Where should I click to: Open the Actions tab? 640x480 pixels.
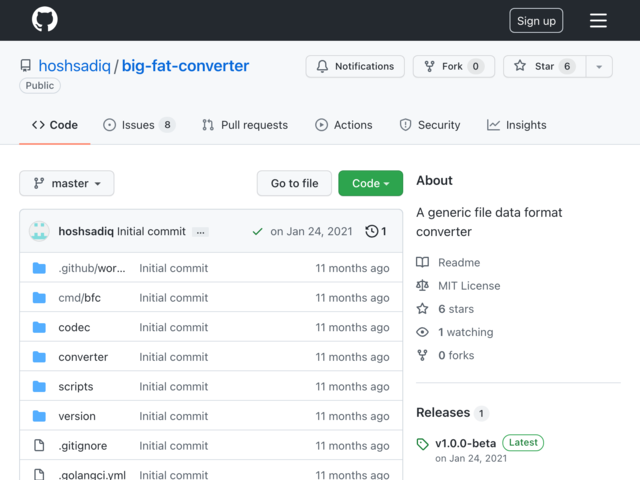click(343, 125)
